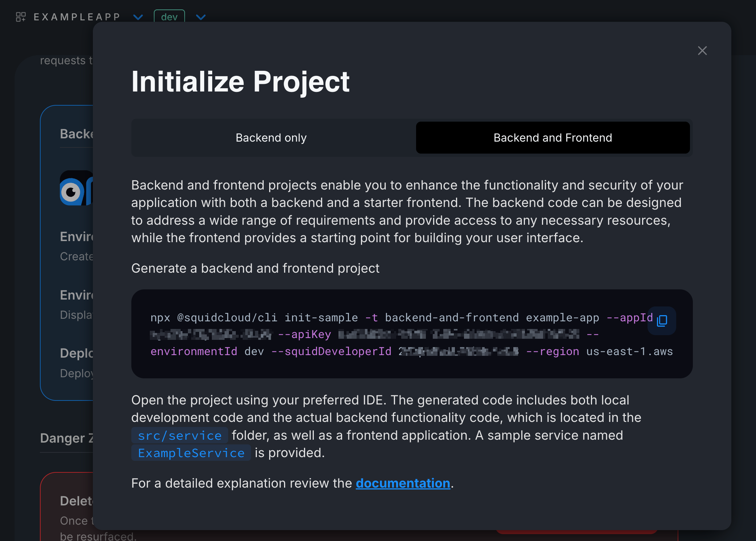Screen dimensions: 756x541
Task: Expand the environment selector next to dev
Action: click(201, 17)
